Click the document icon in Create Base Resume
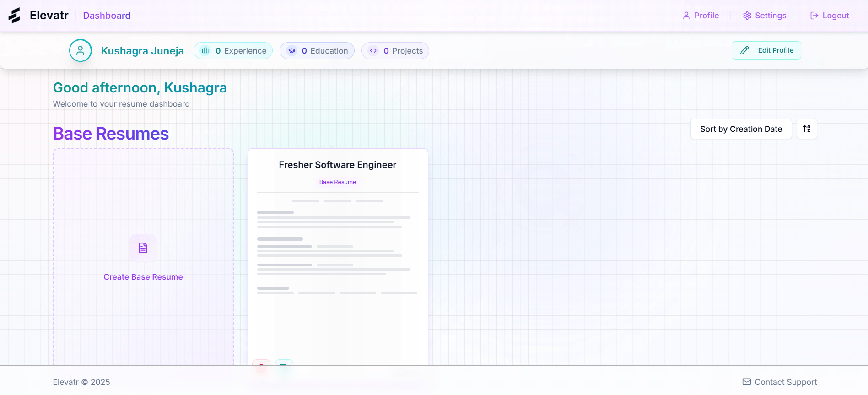The width and height of the screenshot is (868, 395). (x=143, y=248)
